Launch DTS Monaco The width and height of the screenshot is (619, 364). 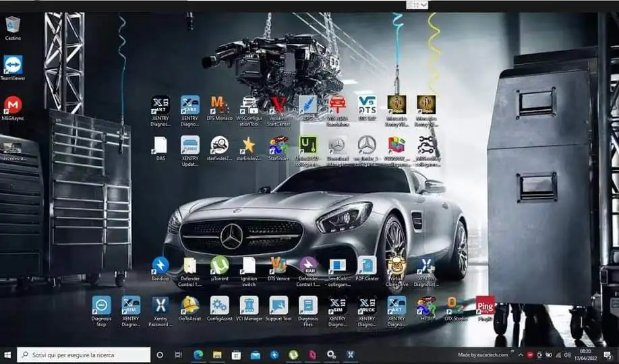[220, 108]
